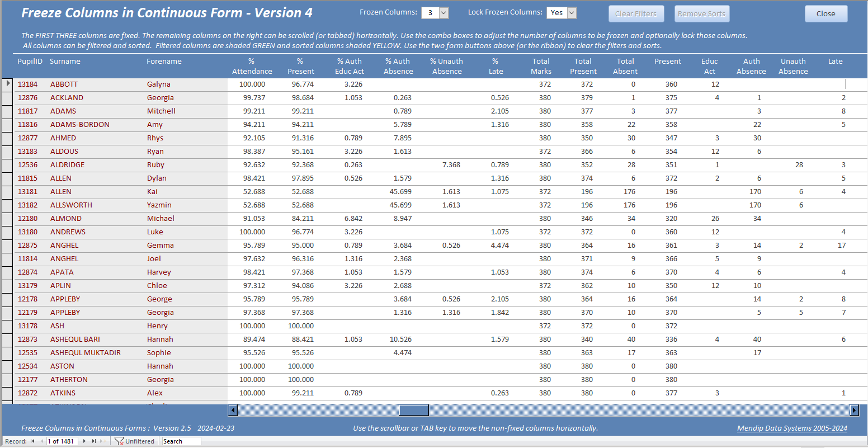Click the Unfiltered filter funnel icon

point(119,441)
